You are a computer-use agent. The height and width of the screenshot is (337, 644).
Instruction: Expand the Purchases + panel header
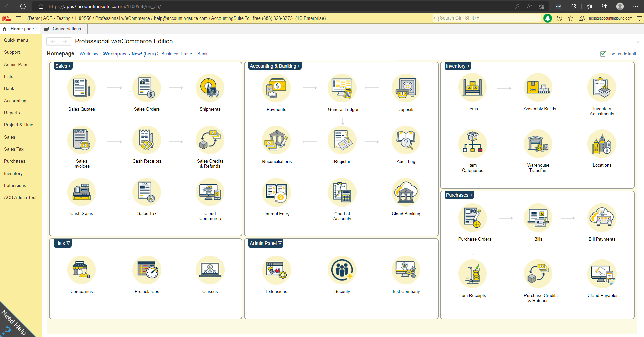pyautogui.click(x=459, y=195)
